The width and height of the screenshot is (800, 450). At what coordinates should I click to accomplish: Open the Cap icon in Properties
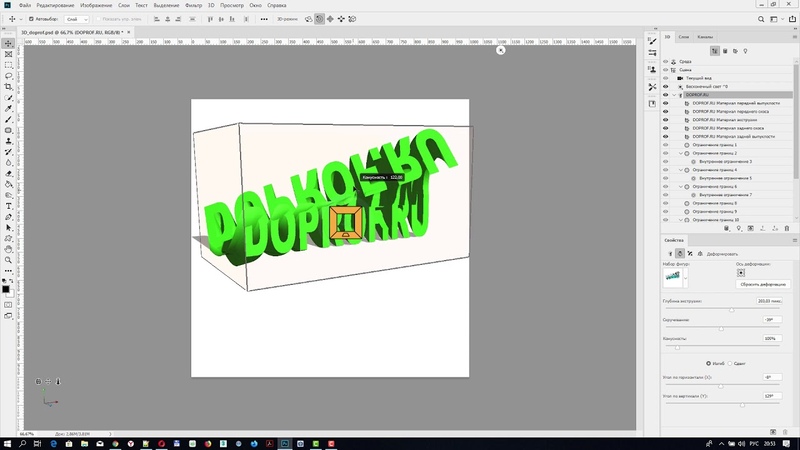(x=690, y=254)
